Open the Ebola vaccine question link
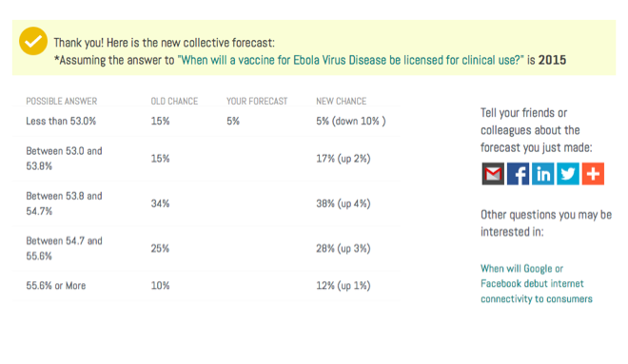628x364 pixels. 350,60
